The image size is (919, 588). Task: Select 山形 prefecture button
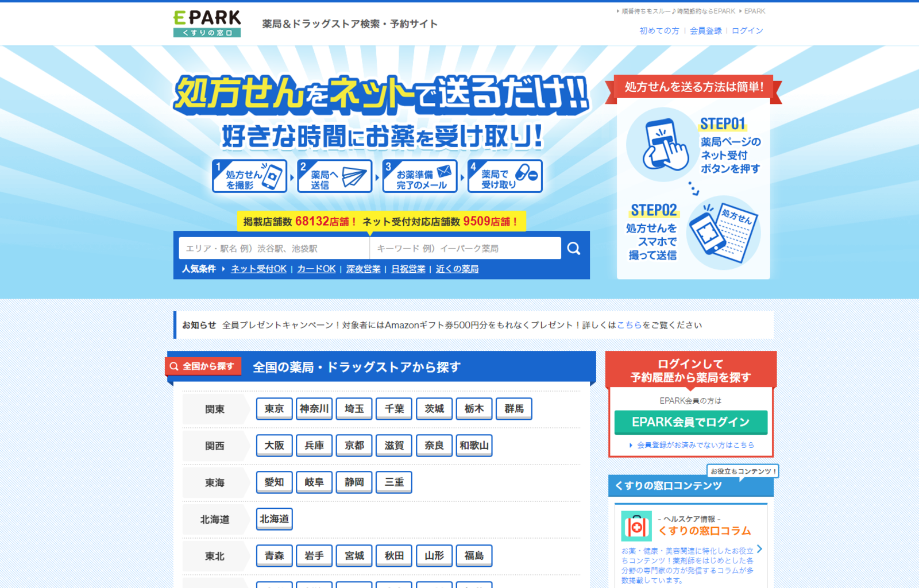[x=434, y=556]
